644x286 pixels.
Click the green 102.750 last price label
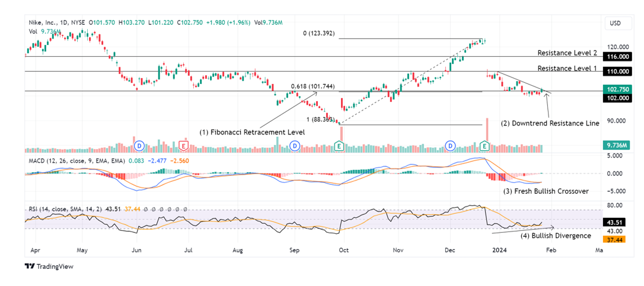616,89
